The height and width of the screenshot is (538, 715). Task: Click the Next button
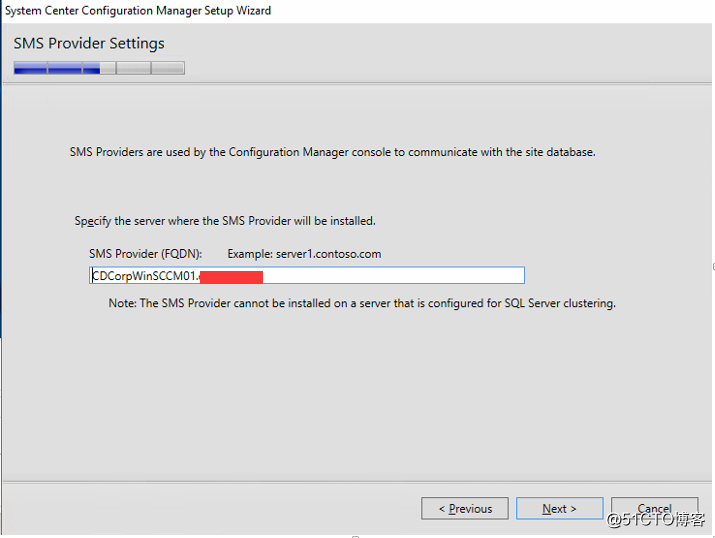click(560, 508)
